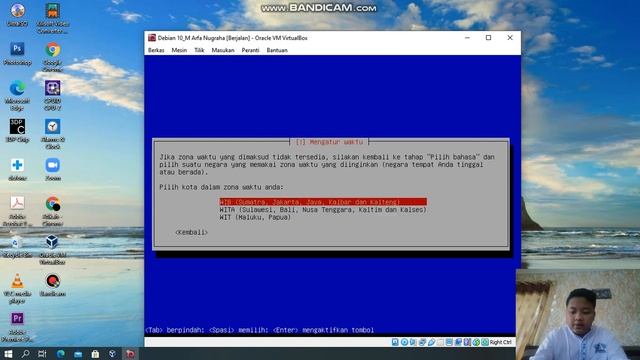640x360 pixels.
Task: Open VLC media player desktop shortcut
Action: click(x=17, y=288)
